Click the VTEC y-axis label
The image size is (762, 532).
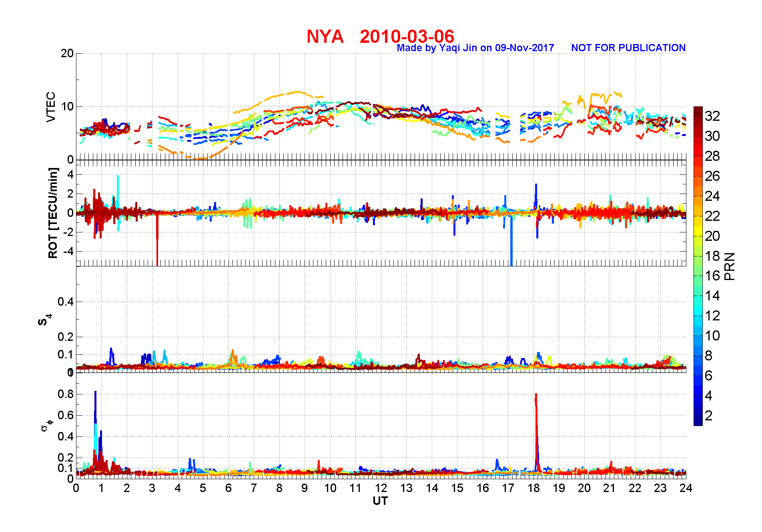click(51, 107)
